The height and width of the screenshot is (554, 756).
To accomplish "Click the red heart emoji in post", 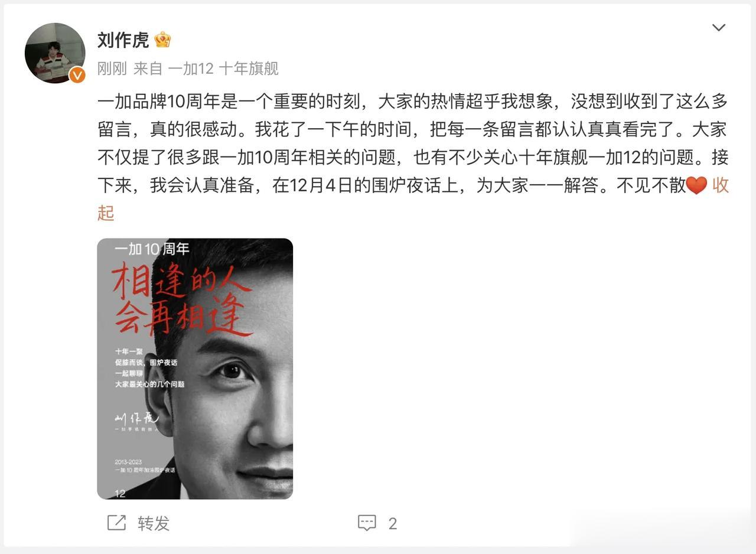I will (697, 185).
